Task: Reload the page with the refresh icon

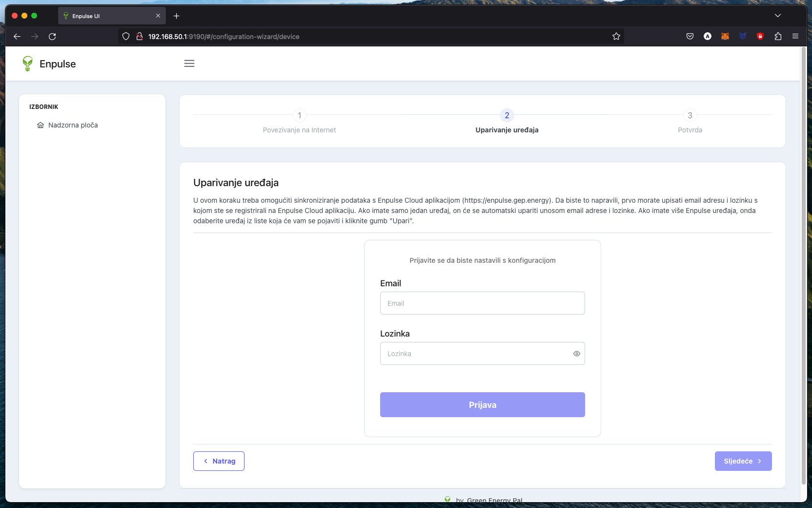Action: (52, 36)
